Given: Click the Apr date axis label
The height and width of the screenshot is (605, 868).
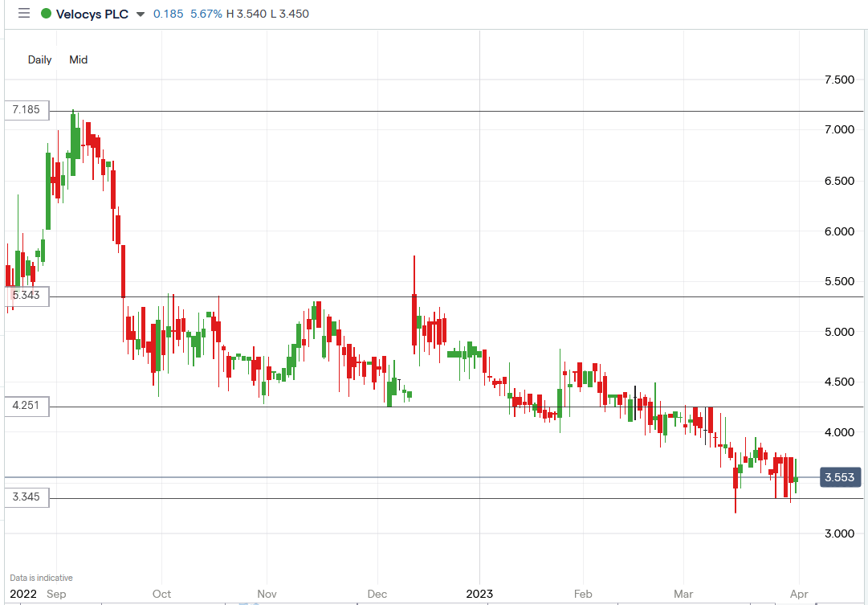Looking at the screenshot, I should (800, 595).
